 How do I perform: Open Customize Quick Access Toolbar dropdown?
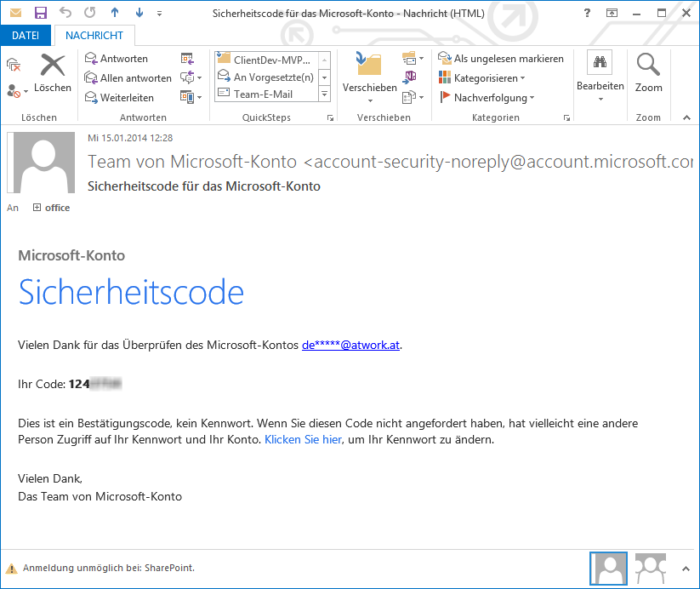coord(159,14)
